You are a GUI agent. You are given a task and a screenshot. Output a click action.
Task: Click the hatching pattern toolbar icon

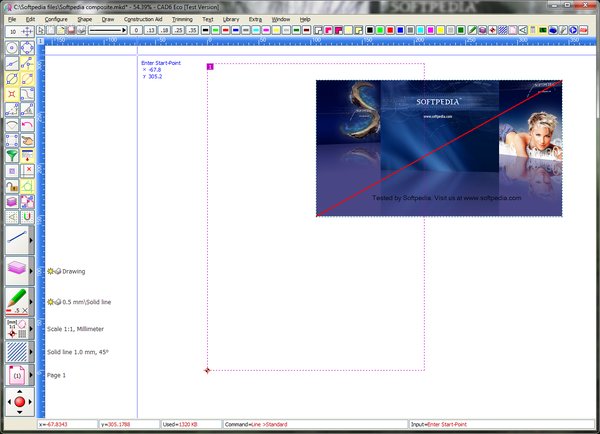503,30
